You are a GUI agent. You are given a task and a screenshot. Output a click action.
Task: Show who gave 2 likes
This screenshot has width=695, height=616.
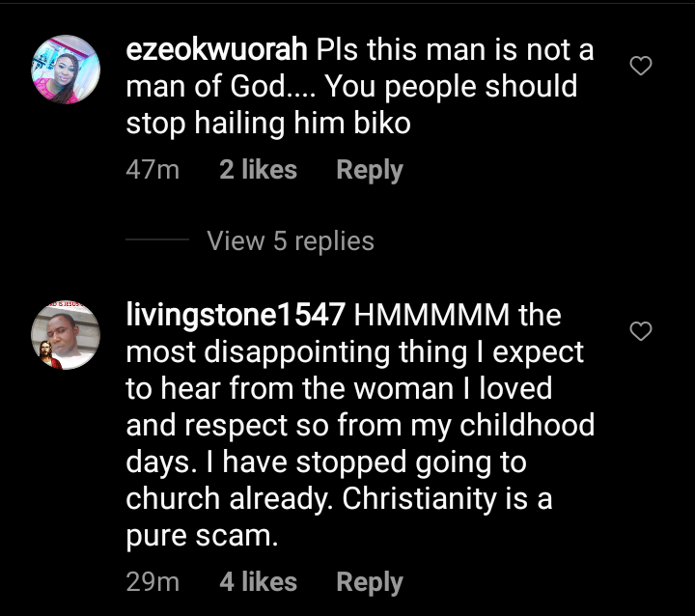tap(258, 170)
